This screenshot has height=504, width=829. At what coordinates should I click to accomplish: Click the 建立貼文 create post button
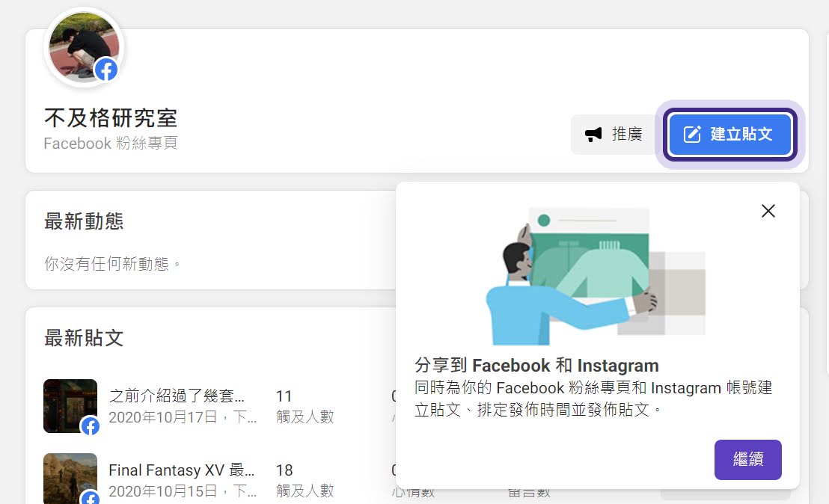(730, 134)
